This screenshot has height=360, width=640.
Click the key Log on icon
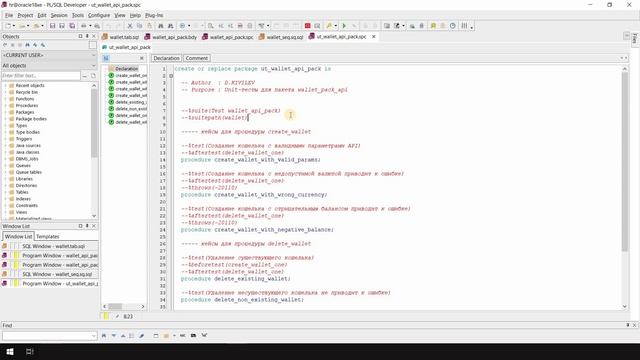(x=330, y=26)
